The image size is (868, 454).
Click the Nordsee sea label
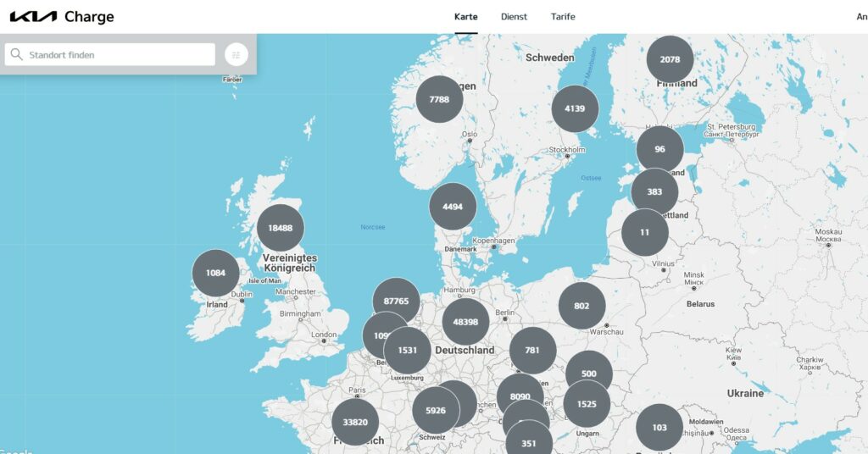coord(373,227)
